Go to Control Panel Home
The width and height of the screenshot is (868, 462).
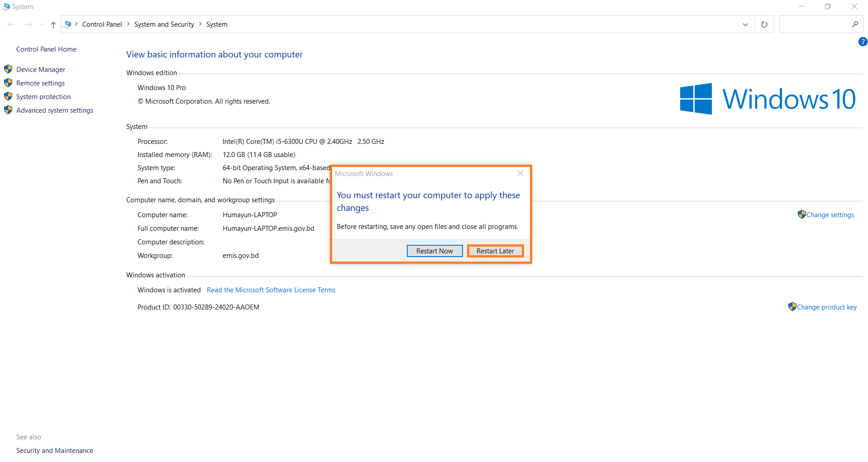(x=46, y=49)
